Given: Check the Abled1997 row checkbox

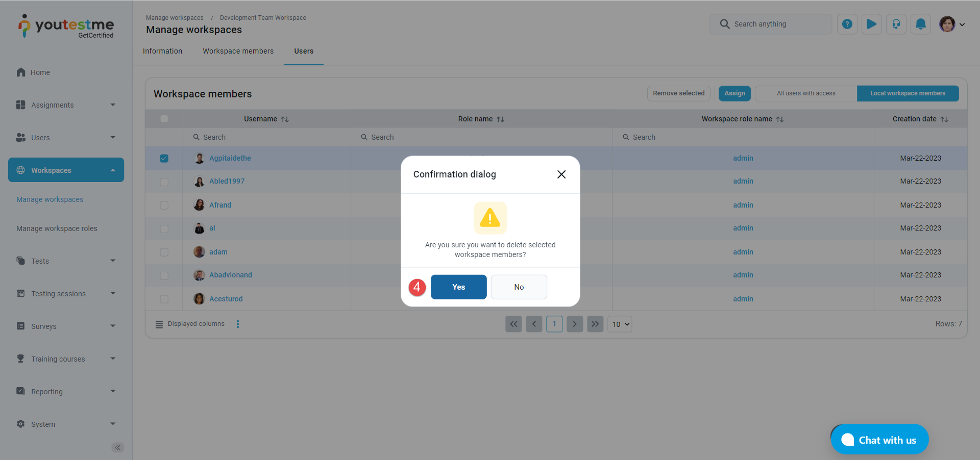Looking at the screenshot, I should point(164,182).
